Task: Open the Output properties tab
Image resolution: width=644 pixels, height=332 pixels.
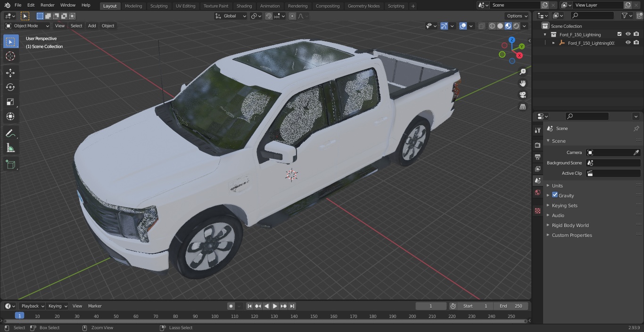Action: (537, 157)
